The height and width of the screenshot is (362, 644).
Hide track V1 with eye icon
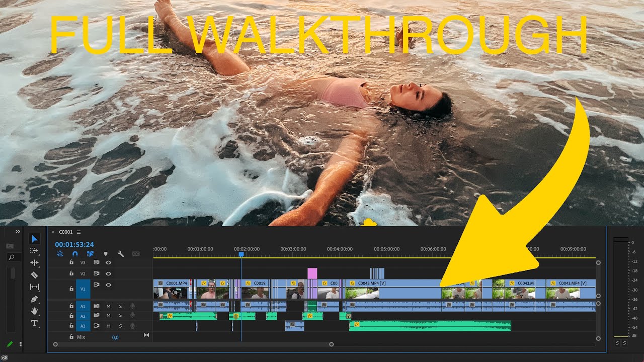[x=108, y=285]
